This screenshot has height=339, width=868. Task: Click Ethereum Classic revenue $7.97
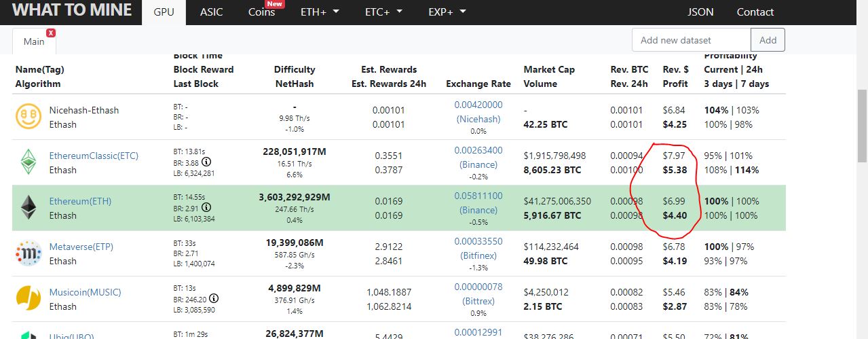674,156
